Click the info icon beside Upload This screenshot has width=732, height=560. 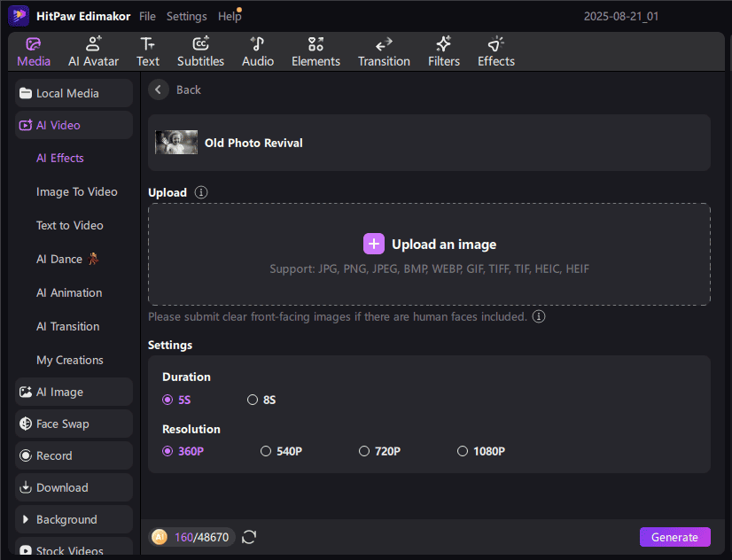201,192
